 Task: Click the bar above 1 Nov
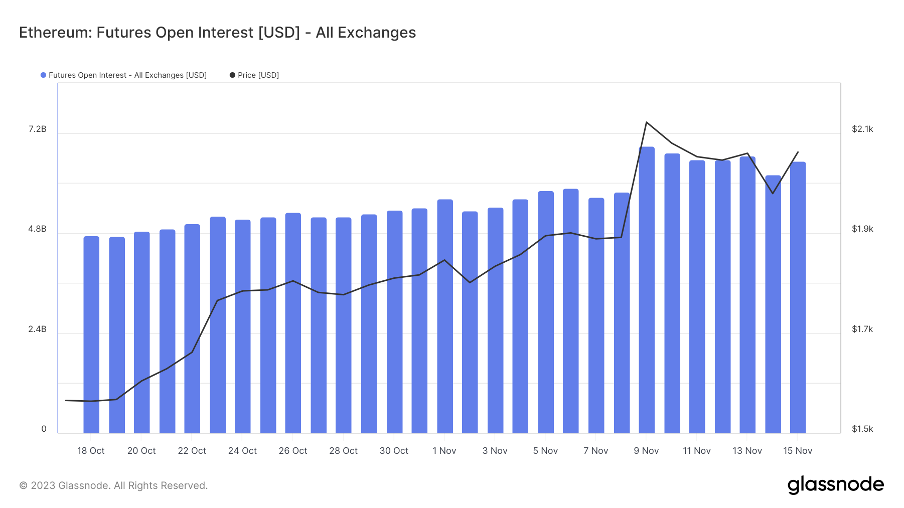click(445, 316)
